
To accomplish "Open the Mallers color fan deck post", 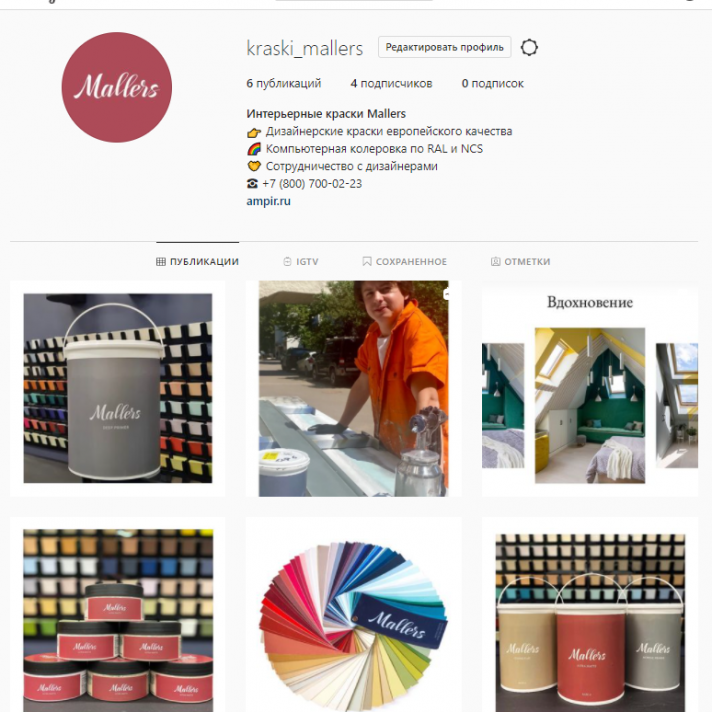I will click(x=354, y=614).
